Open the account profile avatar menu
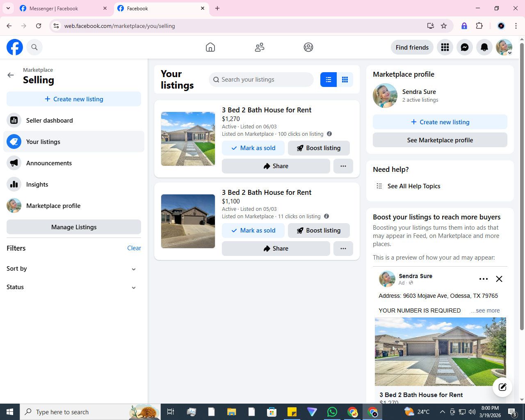Image resolution: width=525 pixels, height=420 pixels. [504, 47]
